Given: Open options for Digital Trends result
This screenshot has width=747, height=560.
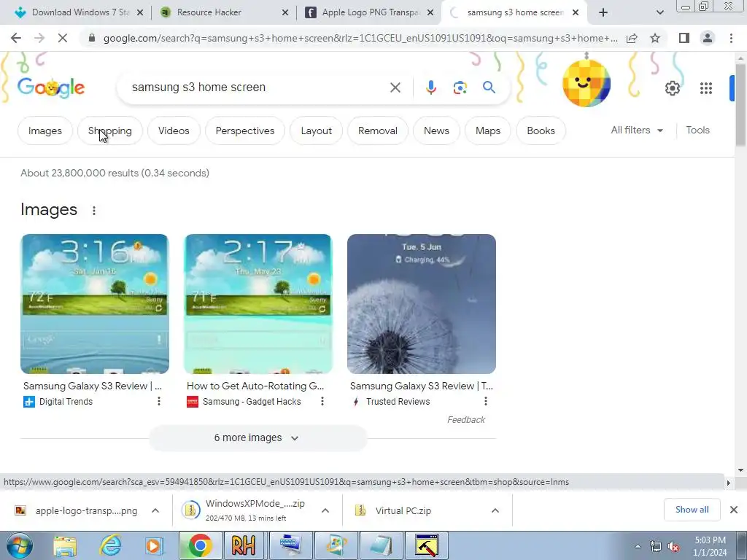Looking at the screenshot, I should click(158, 402).
